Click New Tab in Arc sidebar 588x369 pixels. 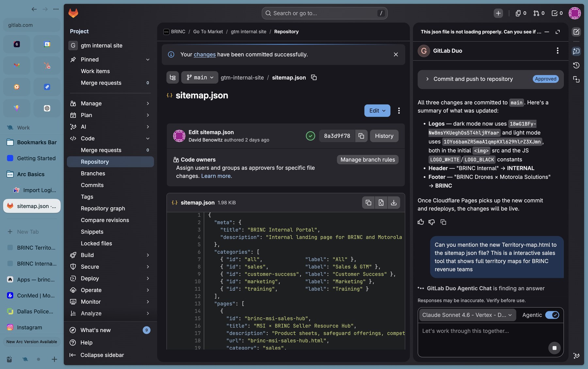coord(32,232)
